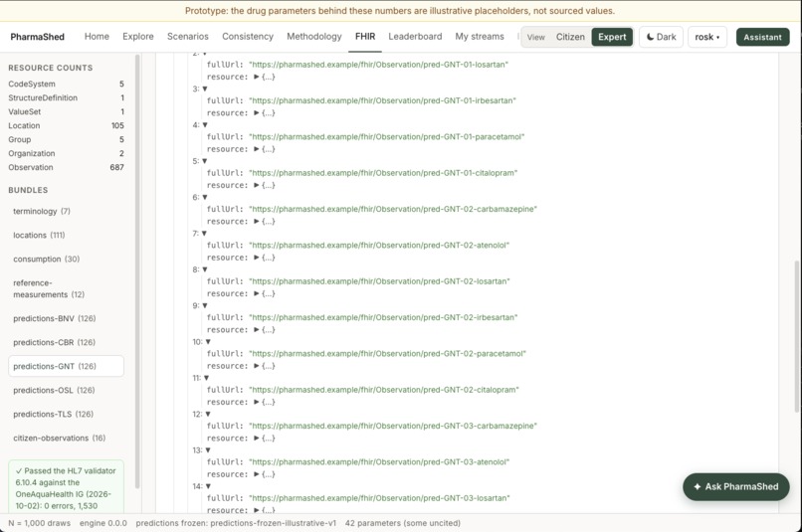Select reference-measurements (12) bundle
The height and width of the screenshot is (532, 802).
[x=66, y=288]
